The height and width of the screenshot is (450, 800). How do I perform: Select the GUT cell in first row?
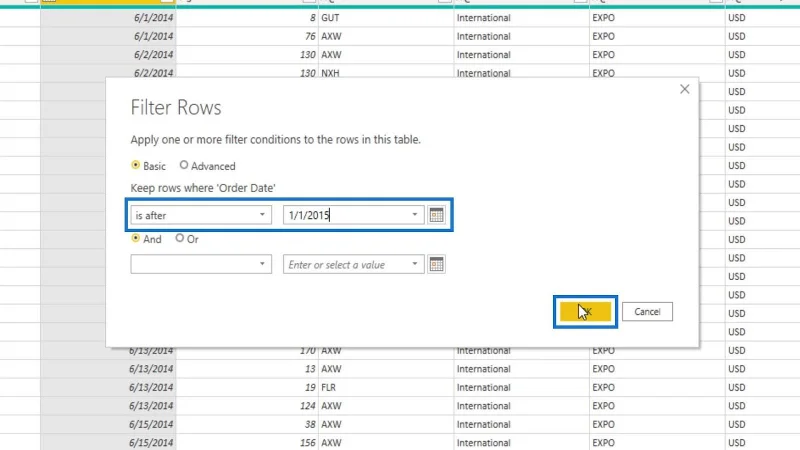[386, 18]
